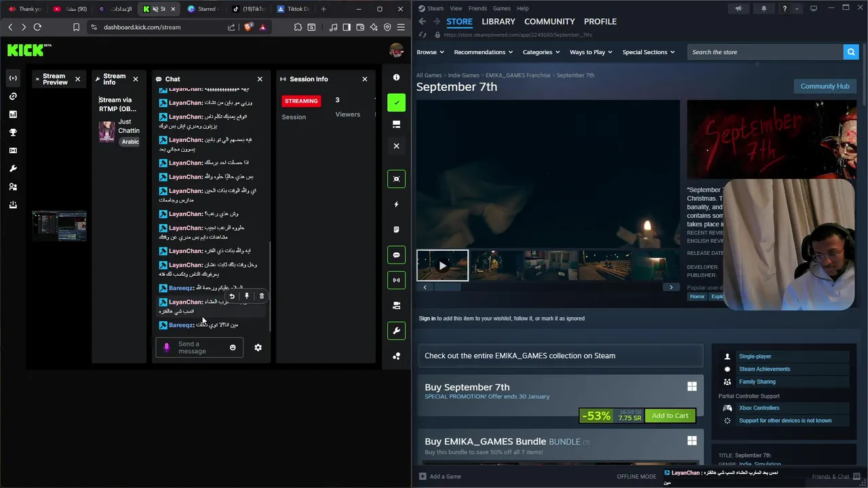The height and width of the screenshot is (488, 868).
Task: Toggle the Session Info broadcast icon
Action: point(397,280)
